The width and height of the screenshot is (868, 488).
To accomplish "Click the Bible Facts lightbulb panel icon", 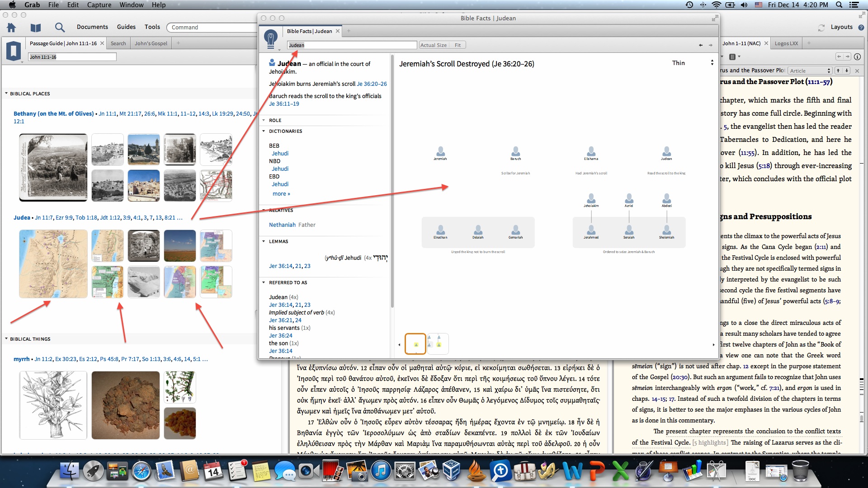I will pyautogui.click(x=270, y=38).
